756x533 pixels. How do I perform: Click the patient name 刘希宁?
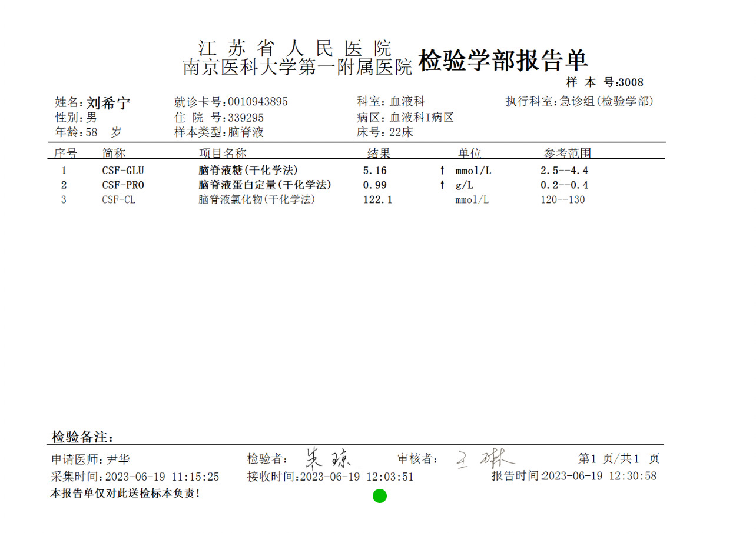tap(108, 104)
